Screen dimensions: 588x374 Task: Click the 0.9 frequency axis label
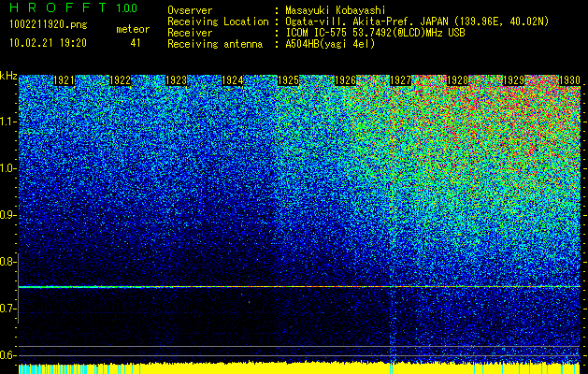(8, 215)
